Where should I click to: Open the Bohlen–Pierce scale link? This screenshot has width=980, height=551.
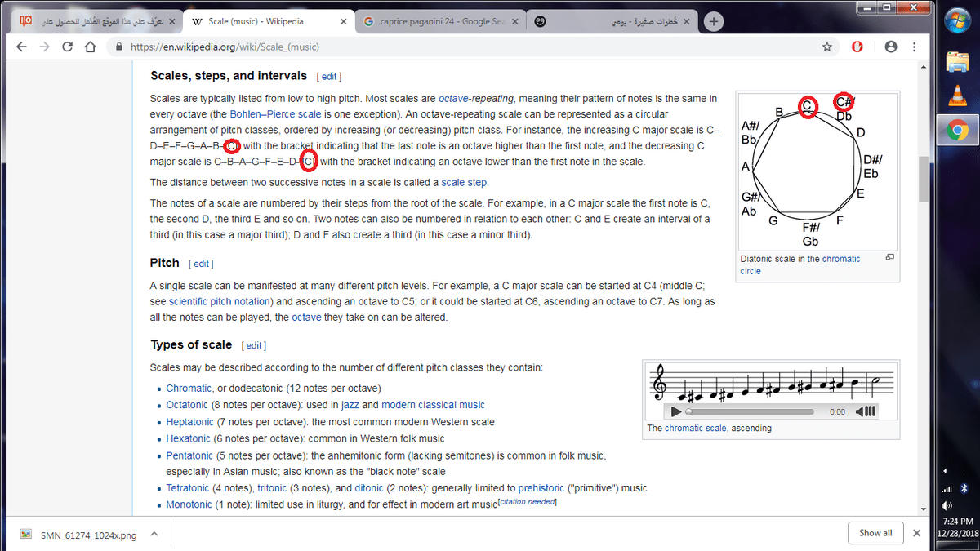click(274, 113)
